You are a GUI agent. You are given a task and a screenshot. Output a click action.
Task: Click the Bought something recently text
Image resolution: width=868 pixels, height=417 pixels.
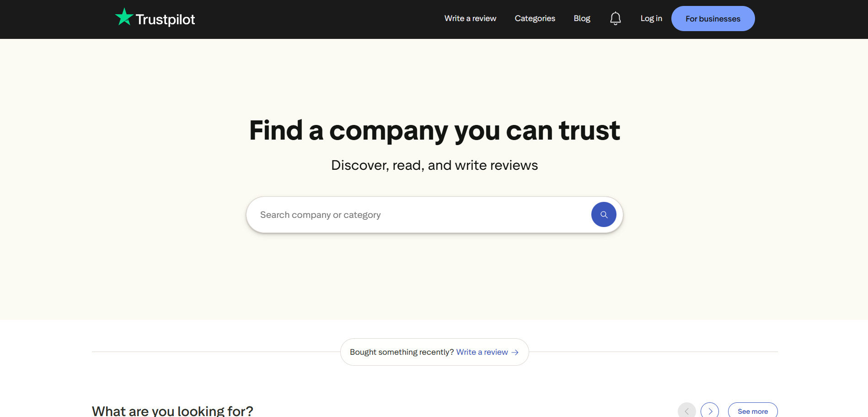click(402, 352)
